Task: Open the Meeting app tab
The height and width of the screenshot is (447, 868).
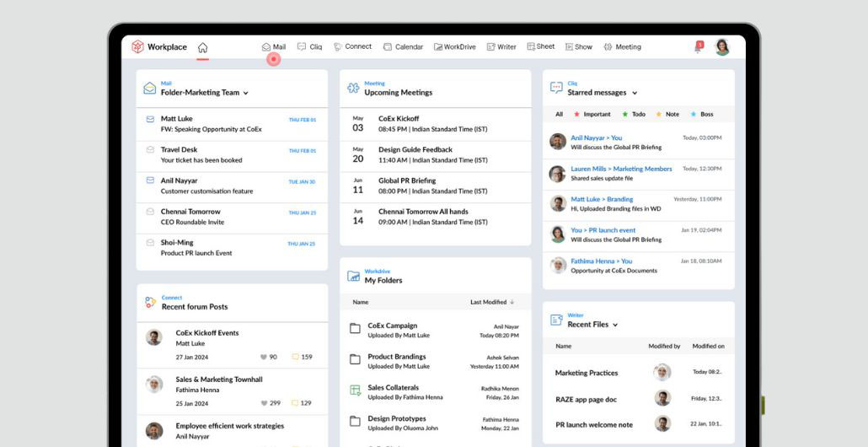Action: [x=622, y=47]
